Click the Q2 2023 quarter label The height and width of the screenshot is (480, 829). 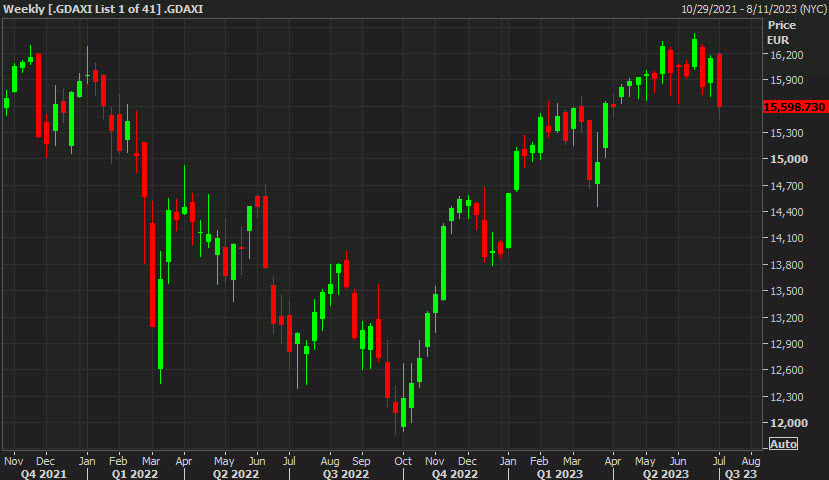[x=666, y=474]
